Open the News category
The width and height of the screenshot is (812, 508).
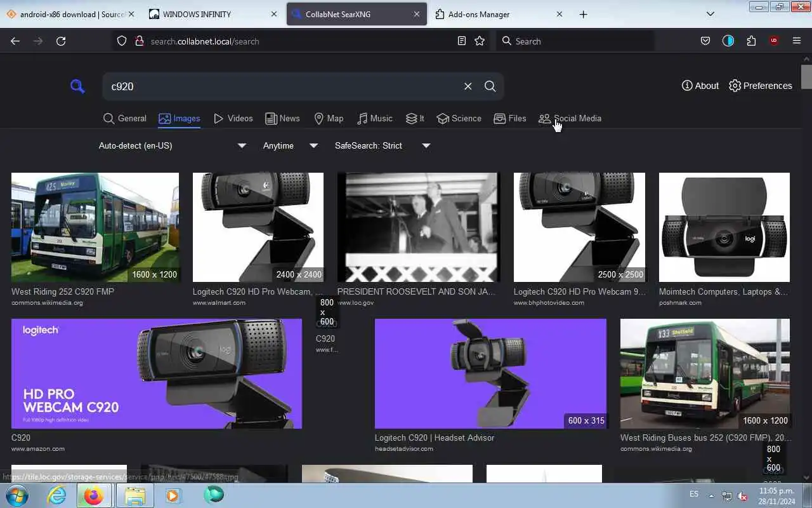tap(282, 118)
